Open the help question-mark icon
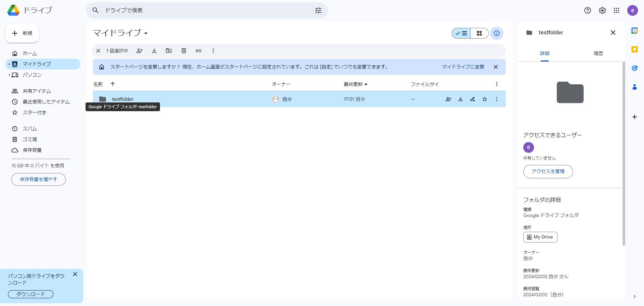The height and width of the screenshot is (306, 644). click(x=588, y=10)
